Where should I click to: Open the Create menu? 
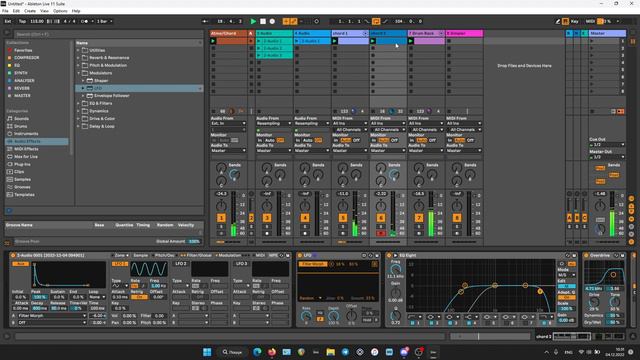click(x=30, y=11)
